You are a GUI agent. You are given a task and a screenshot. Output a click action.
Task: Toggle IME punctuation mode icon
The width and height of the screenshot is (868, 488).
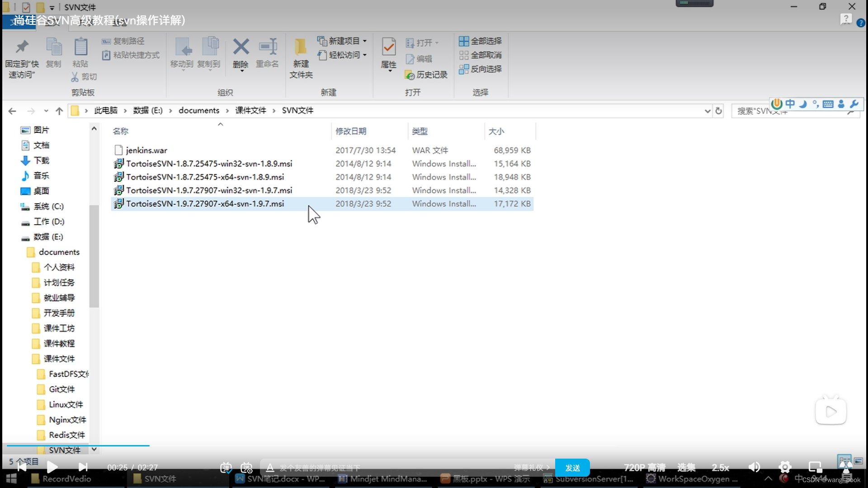tap(816, 104)
